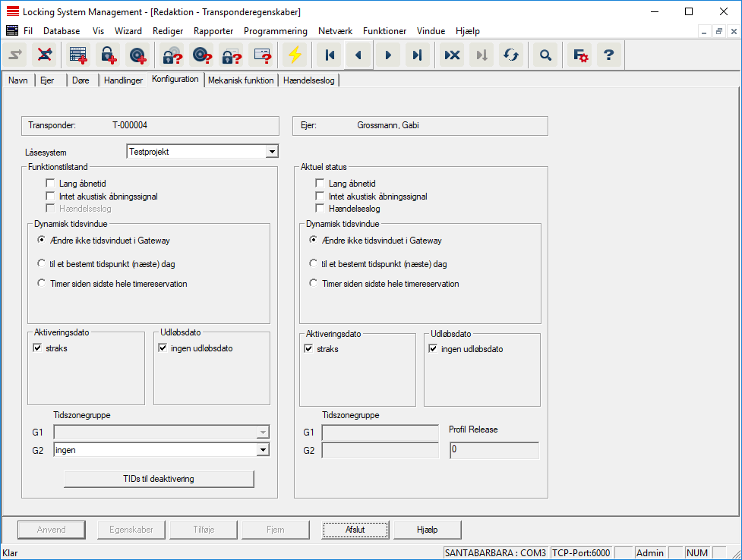Open the Programmering menu

coord(275,31)
